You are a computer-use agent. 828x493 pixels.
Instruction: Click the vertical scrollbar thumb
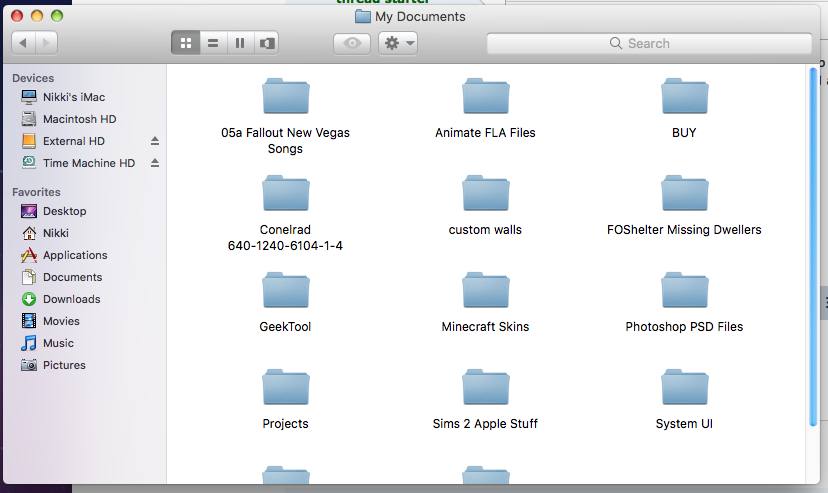click(813, 246)
